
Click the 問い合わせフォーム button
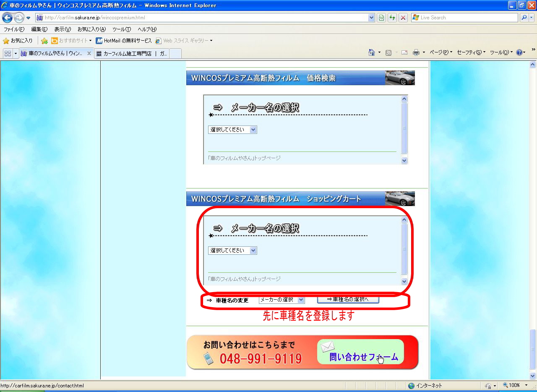(360, 352)
